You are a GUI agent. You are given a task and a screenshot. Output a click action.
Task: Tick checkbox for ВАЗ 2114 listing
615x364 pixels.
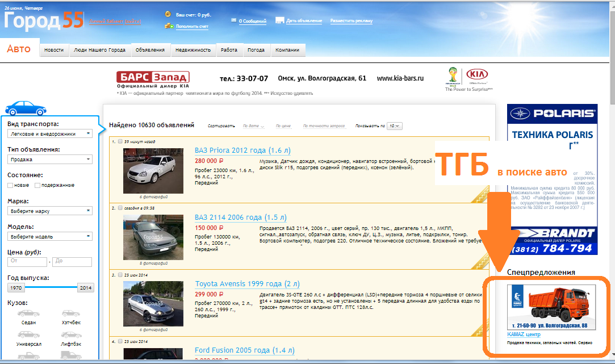pyautogui.click(x=120, y=208)
